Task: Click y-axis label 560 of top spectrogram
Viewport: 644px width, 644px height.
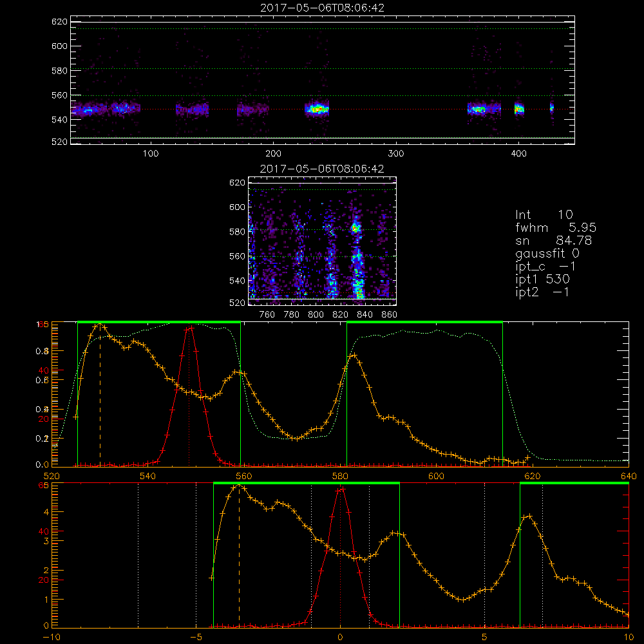Action: click(x=59, y=95)
